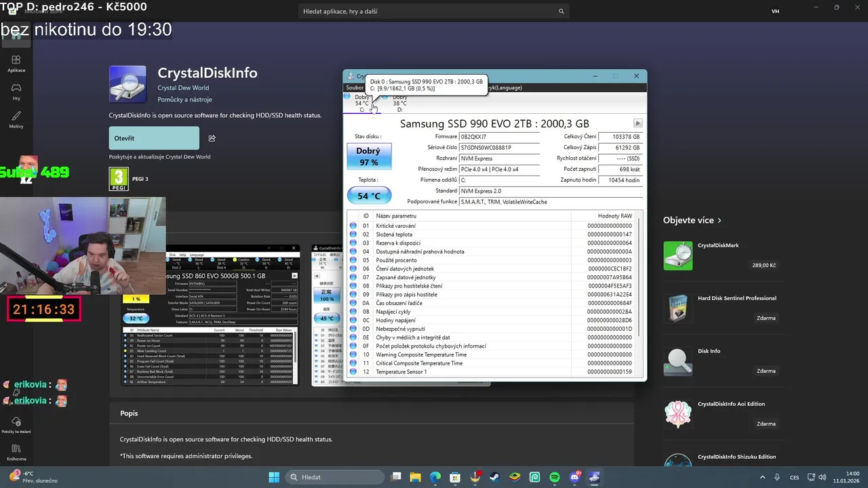Screen dimensions: 868x488
Task: Open the VH account avatar
Action: [x=775, y=12]
